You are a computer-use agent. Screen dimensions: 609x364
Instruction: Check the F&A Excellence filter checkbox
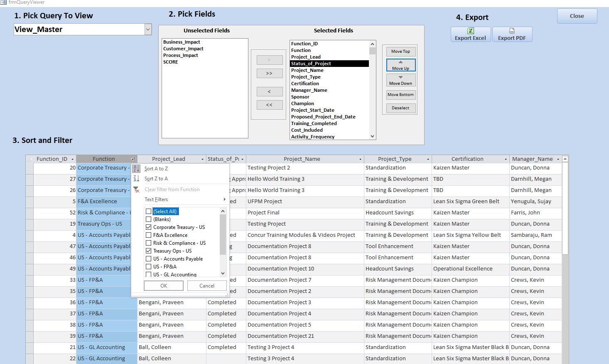(149, 235)
